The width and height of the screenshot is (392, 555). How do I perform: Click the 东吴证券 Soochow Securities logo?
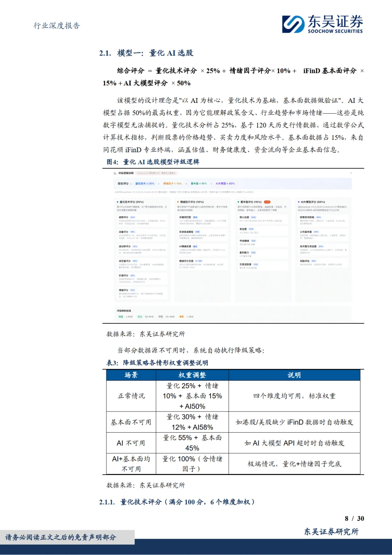coord(322,24)
